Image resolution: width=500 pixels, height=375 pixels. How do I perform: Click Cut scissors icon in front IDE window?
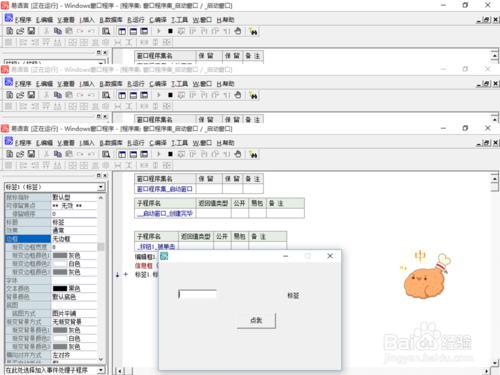[x=46, y=154]
